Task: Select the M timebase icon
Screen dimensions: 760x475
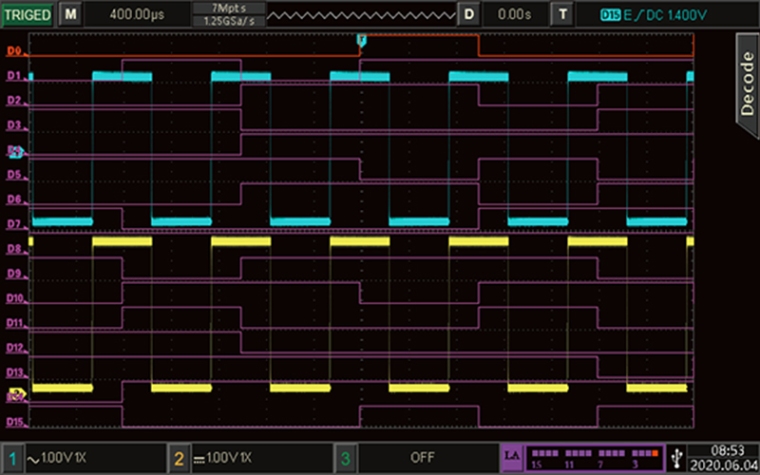Action: [x=70, y=15]
